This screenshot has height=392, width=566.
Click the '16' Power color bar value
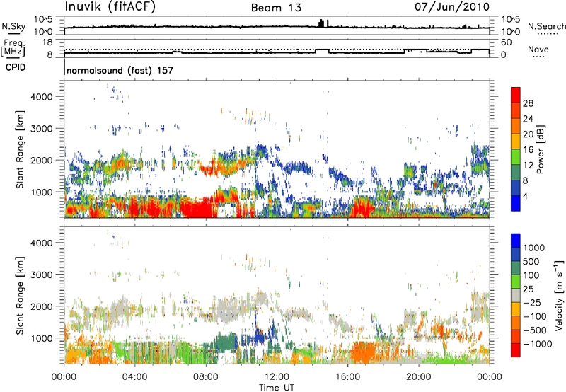(528, 149)
